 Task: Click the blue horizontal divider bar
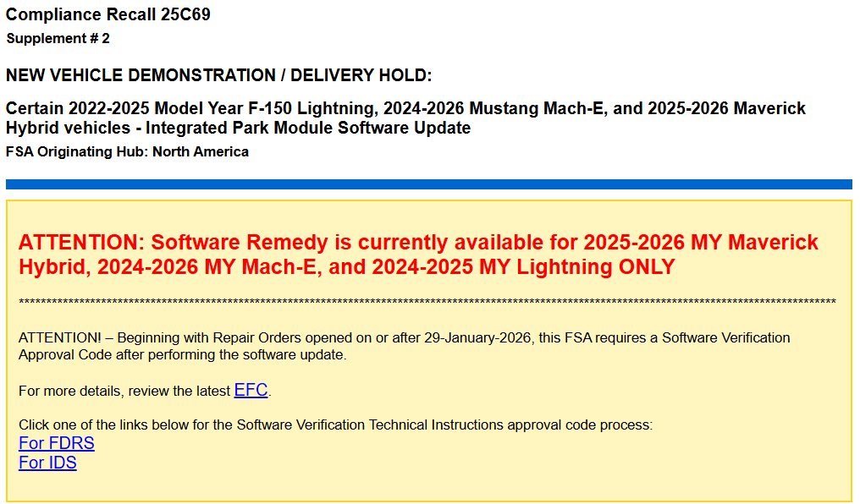pos(430,183)
